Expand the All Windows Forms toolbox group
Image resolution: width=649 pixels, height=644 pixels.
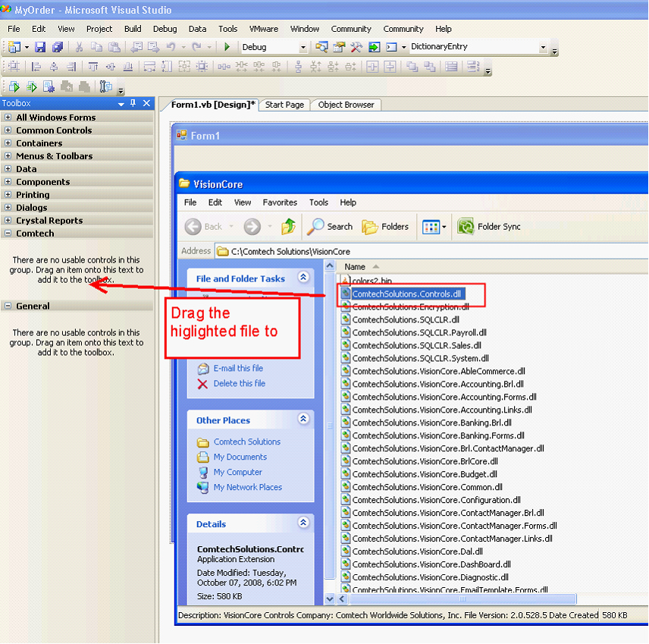pos(8,118)
